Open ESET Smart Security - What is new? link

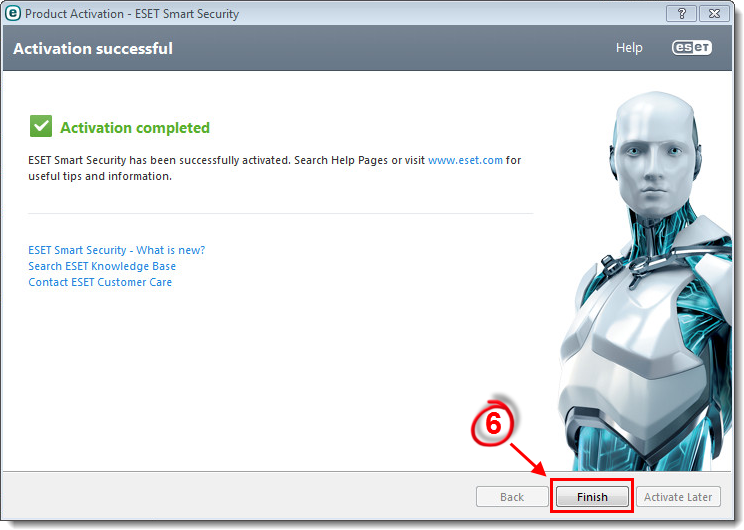tap(117, 250)
